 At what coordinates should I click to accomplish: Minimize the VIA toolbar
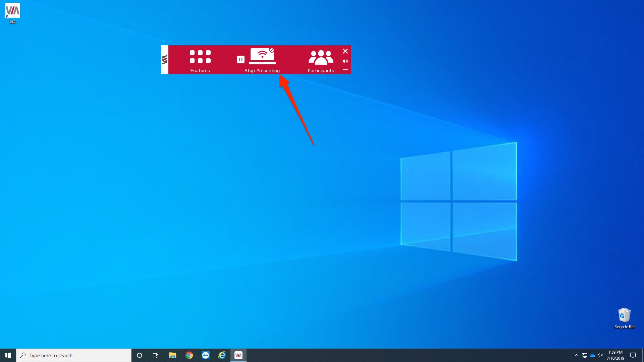click(x=345, y=70)
